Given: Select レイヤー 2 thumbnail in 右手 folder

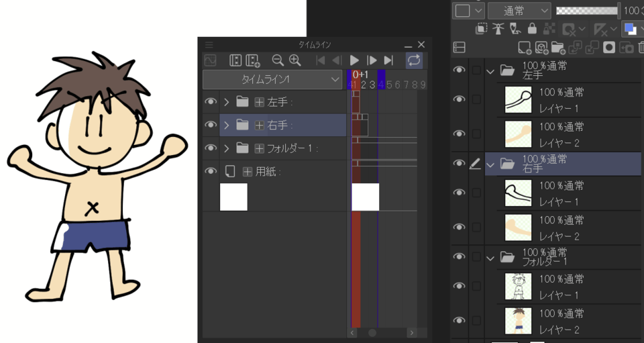Looking at the screenshot, I should click(x=518, y=227).
